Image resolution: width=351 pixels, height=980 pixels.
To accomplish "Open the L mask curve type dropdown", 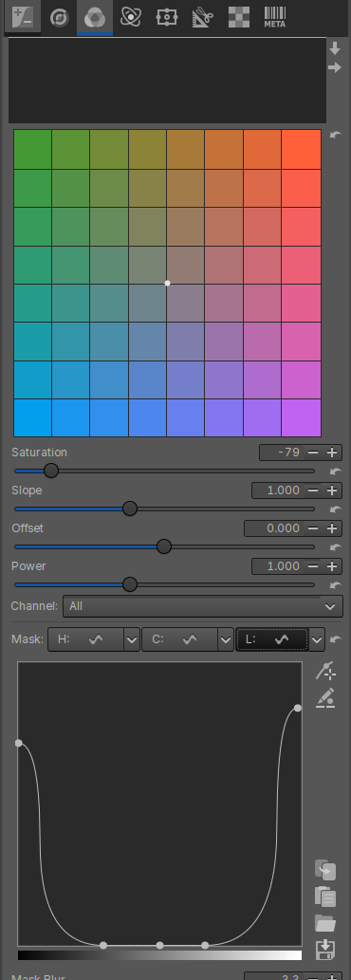I will pos(317,640).
